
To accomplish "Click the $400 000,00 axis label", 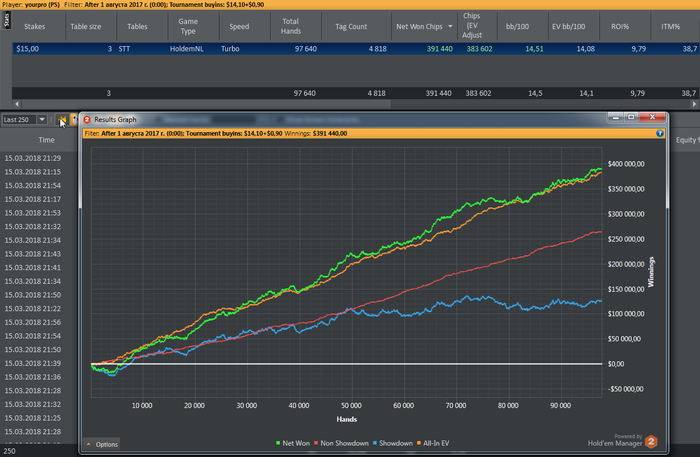I will (626, 164).
